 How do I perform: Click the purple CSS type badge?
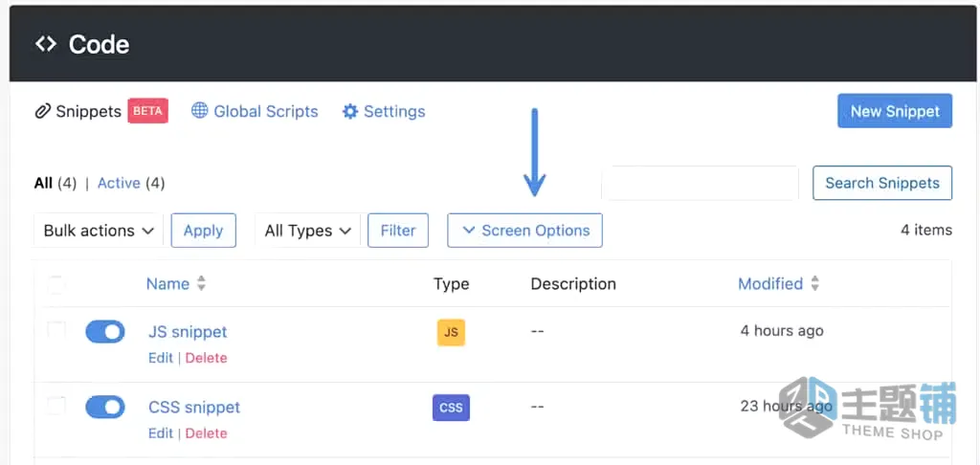451,408
